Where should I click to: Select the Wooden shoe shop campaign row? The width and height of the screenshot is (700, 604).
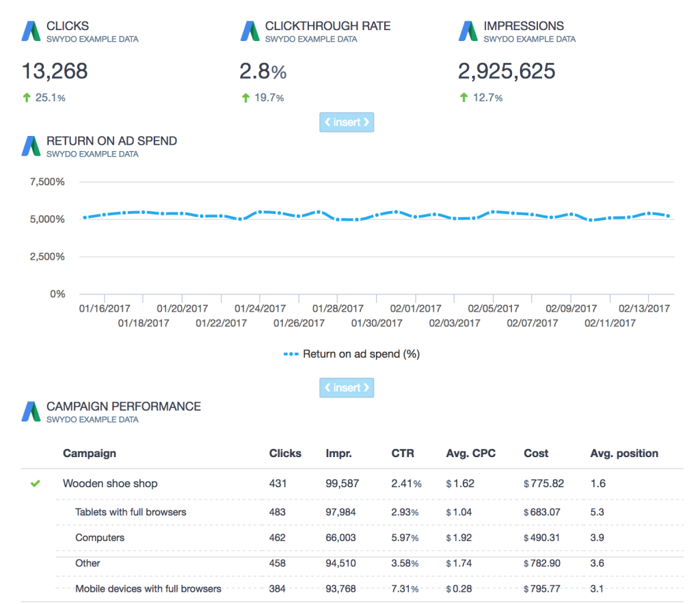coord(110,484)
